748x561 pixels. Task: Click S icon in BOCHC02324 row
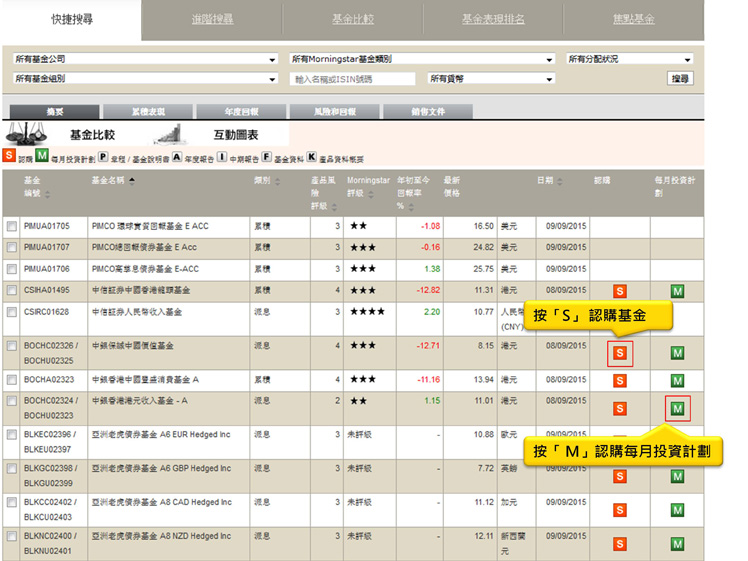click(x=620, y=408)
